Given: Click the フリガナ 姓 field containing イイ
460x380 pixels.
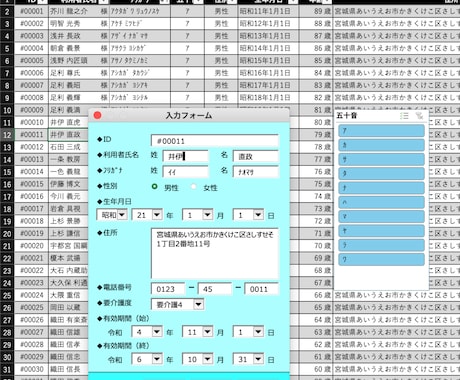Looking at the screenshot, I should pyautogui.click(x=186, y=172).
